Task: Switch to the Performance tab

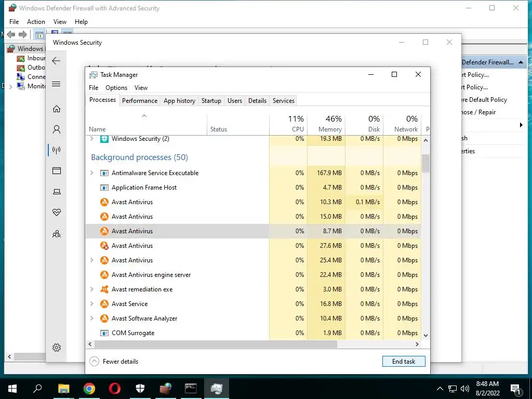Action: pos(140,100)
